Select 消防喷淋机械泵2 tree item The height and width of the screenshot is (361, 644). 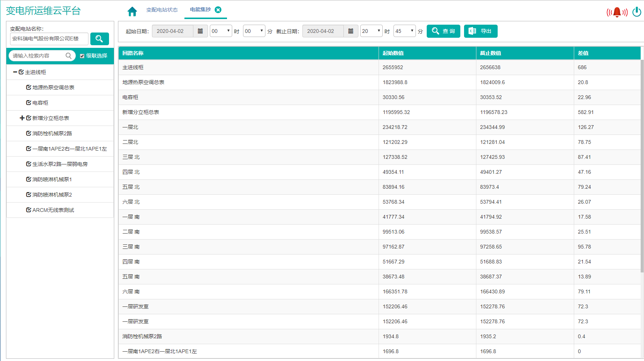click(52, 195)
